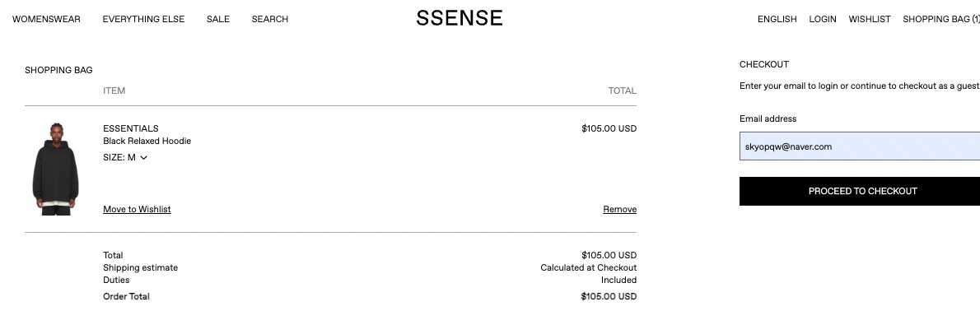Screen dimensions: 980x334
Task: Change language via ENGLISH link
Action: click(x=777, y=19)
